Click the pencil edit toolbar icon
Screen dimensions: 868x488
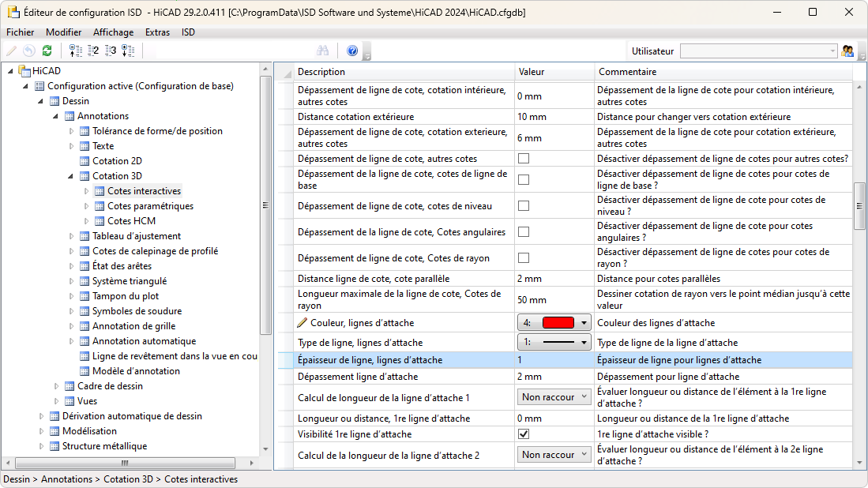12,51
